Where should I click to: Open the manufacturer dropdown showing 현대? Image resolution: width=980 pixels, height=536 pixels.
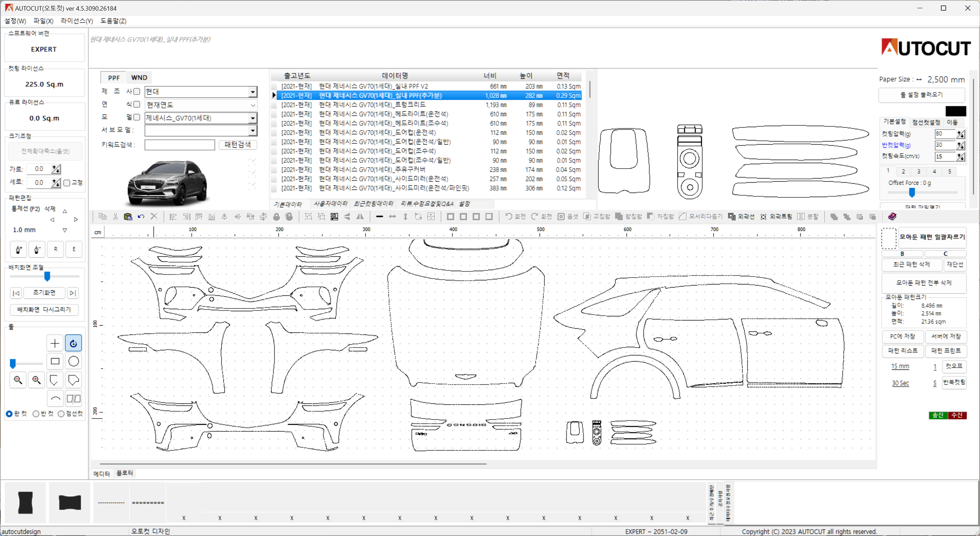click(x=253, y=92)
